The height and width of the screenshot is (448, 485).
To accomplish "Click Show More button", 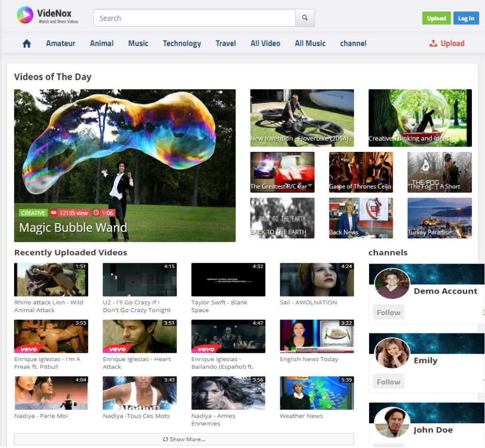I will coord(184,439).
